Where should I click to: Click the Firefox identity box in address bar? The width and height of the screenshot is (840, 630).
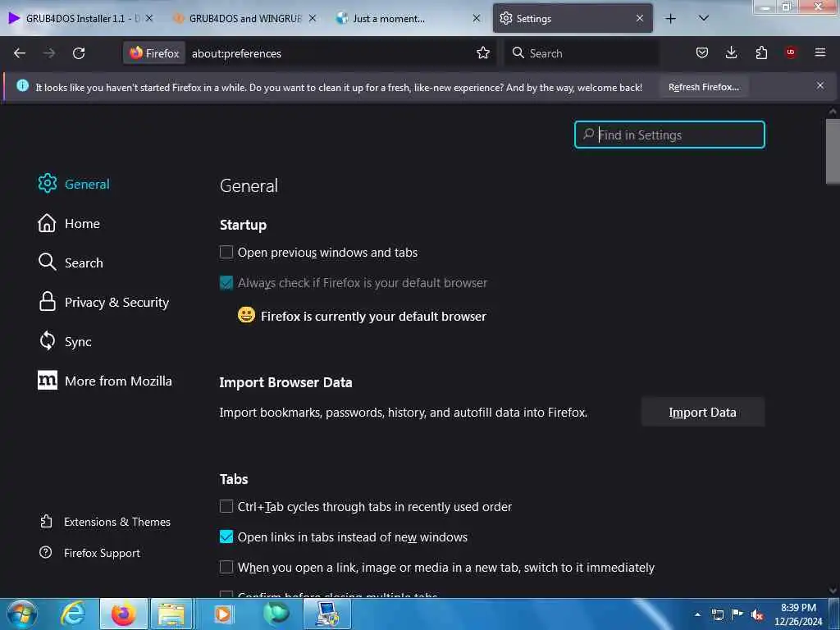(154, 53)
